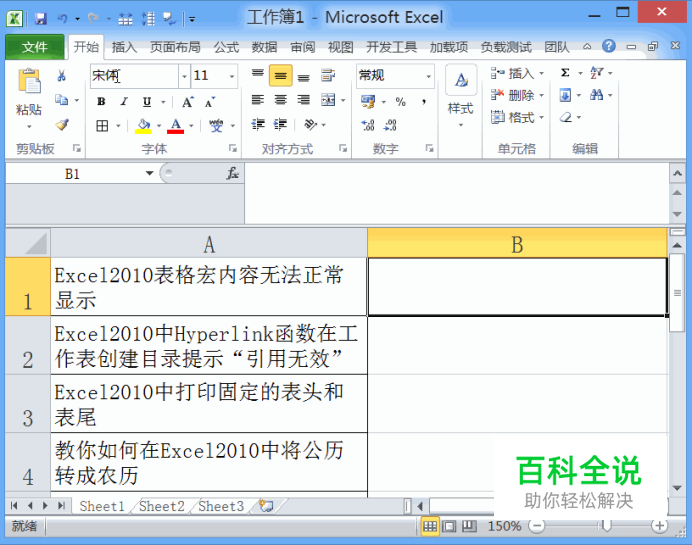Toggle Align Text Right
The width and height of the screenshot is (692, 545).
304,100
